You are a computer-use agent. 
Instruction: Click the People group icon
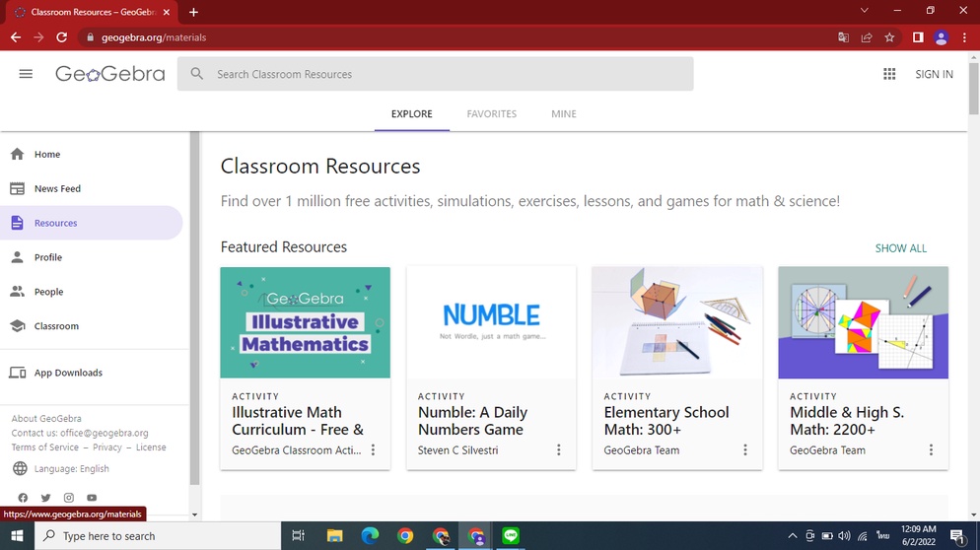coord(18,291)
